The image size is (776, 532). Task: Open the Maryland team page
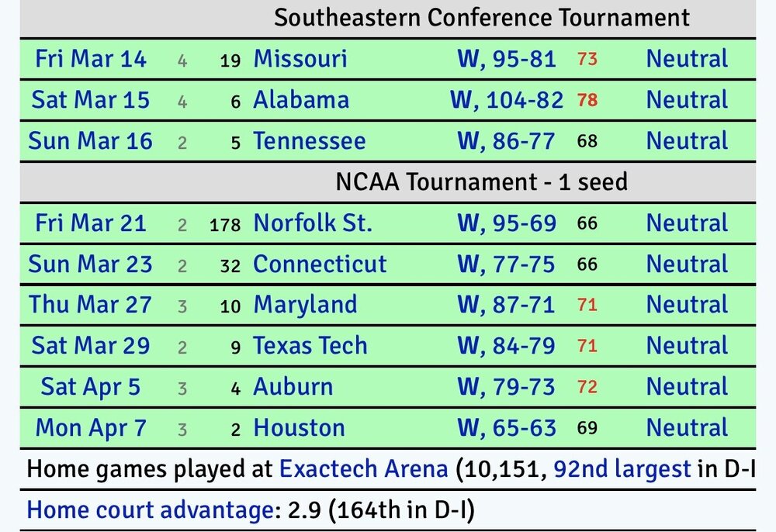coord(305,305)
